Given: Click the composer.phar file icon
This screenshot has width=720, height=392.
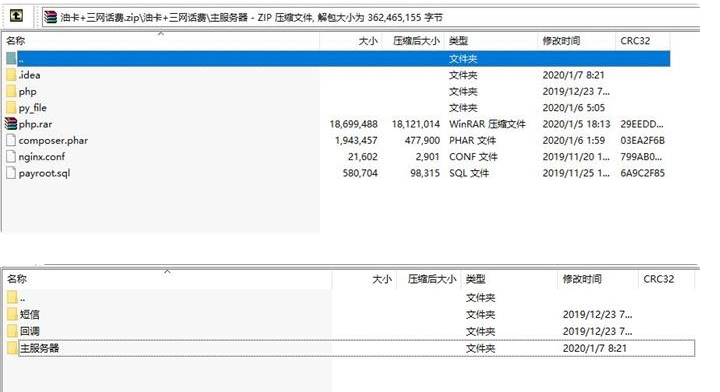Looking at the screenshot, I should [x=11, y=140].
